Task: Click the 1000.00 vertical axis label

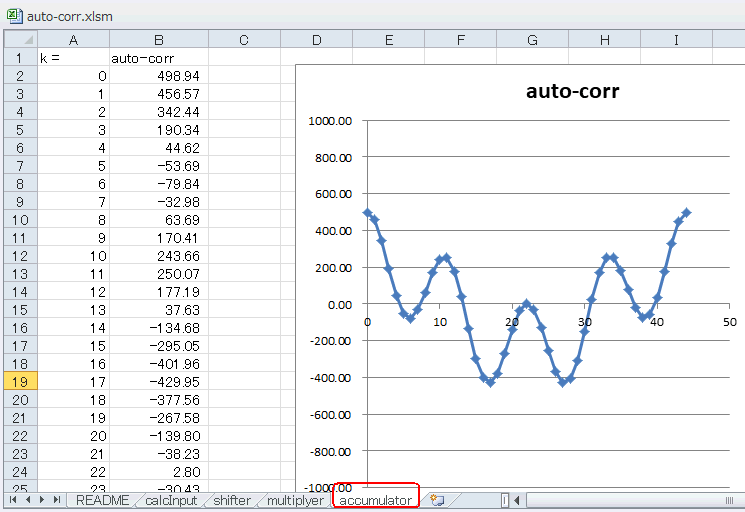Action: [x=330, y=121]
